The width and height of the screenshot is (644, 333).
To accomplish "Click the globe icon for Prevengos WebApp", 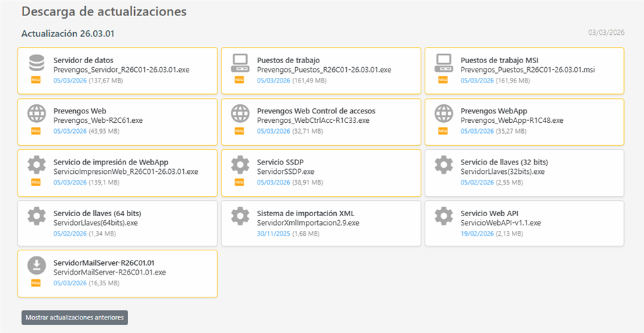I will tap(443, 113).
